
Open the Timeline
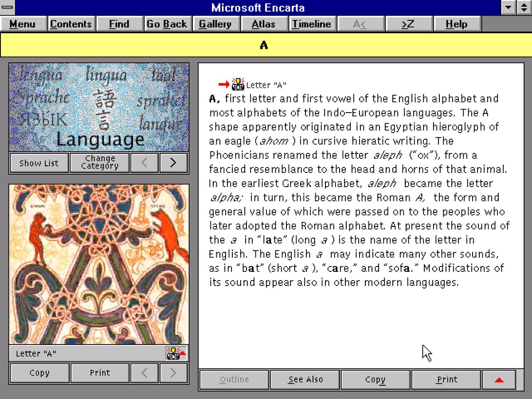tap(312, 24)
